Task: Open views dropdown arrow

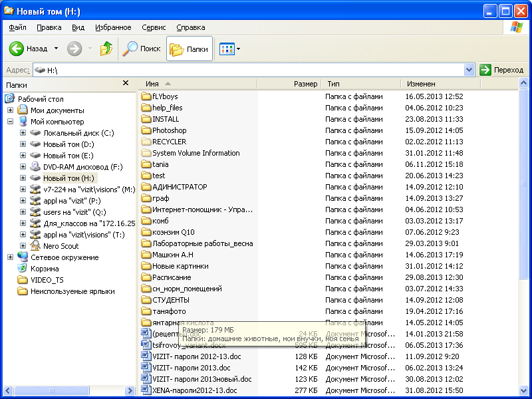Action: coord(239,49)
